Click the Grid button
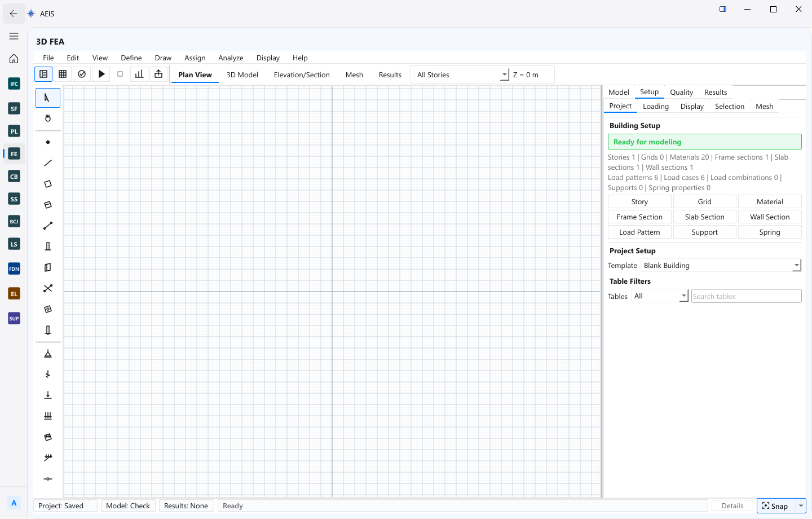Image resolution: width=812 pixels, height=519 pixels. pyautogui.click(x=705, y=201)
